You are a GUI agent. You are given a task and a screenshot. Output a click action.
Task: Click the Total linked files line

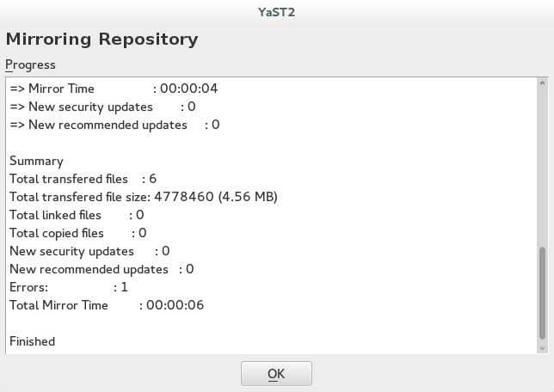click(x=77, y=215)
